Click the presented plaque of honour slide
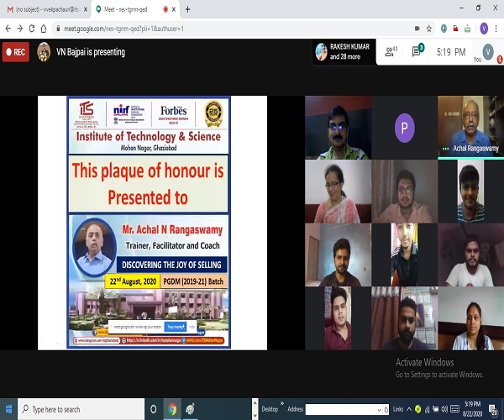 (149, 223)
